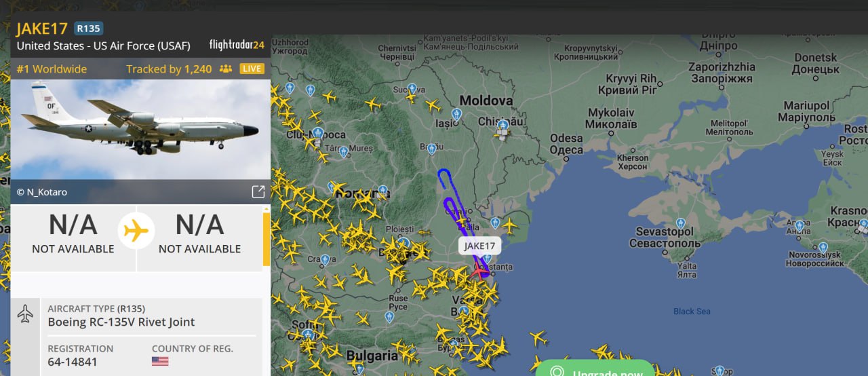Click the JAKE17 map callout label

click(x=479, y=246)
